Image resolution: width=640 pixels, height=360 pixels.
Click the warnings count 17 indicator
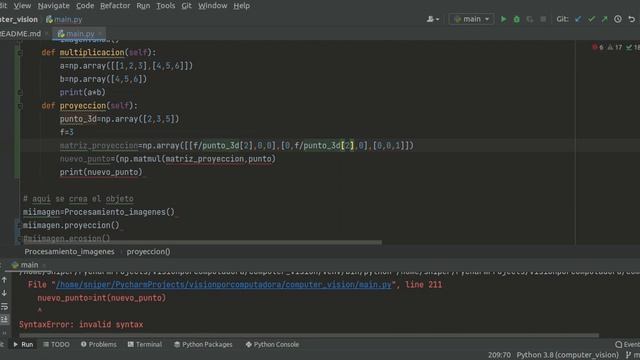(615, 47)
